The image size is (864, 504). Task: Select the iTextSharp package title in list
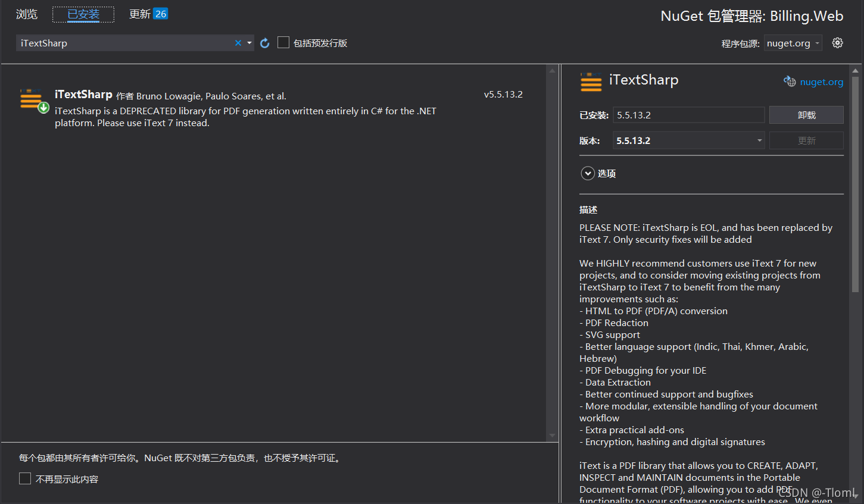click(x=83, y=95)
